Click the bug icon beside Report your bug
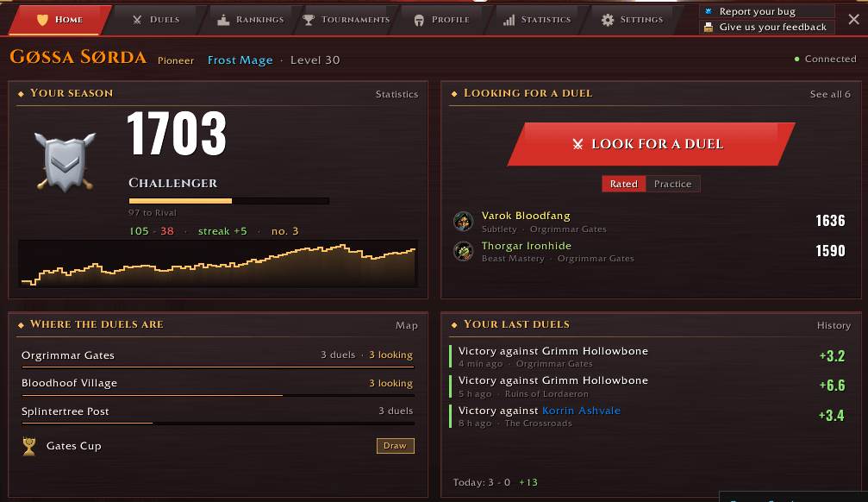The width and height of the screenshot is (868, 502). point(708,11)
